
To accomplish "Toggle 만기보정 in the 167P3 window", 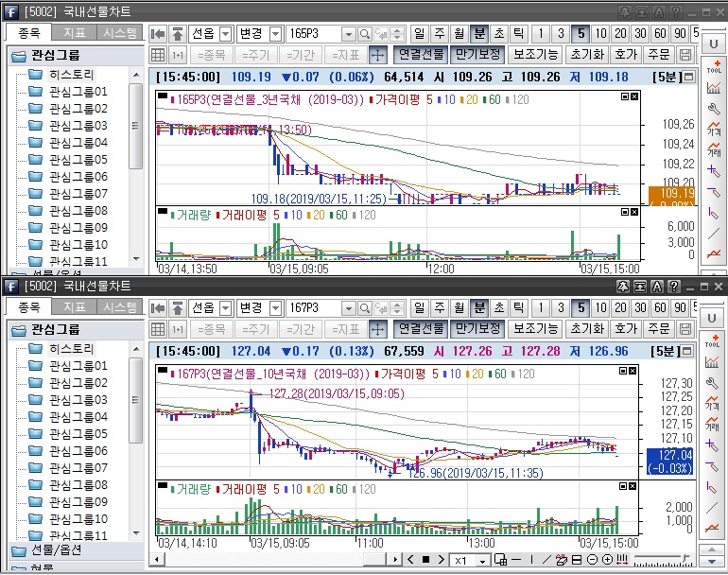I will click(477, 329).
